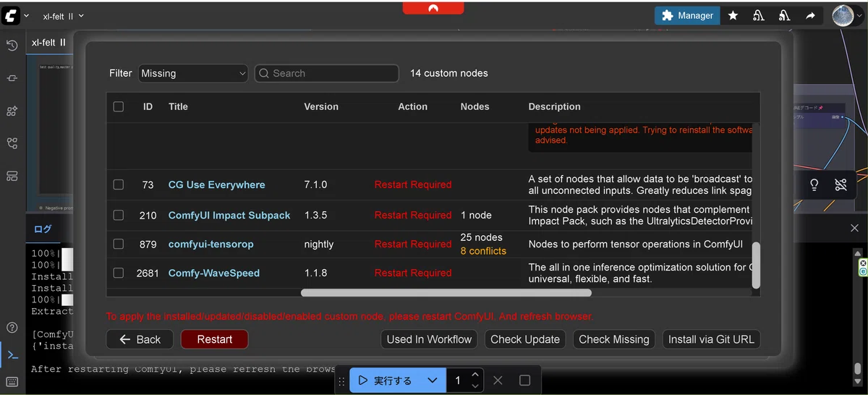Screen dimensions: 868x395
Task: Sort by the ID column header
Action: [148, 106]
